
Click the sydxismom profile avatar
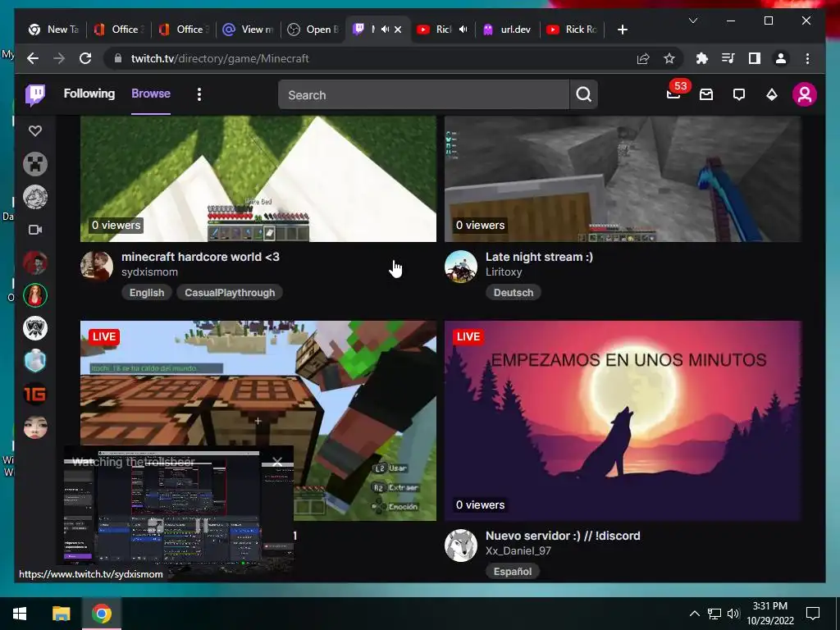pyautogui.click(x=97, y=267)
